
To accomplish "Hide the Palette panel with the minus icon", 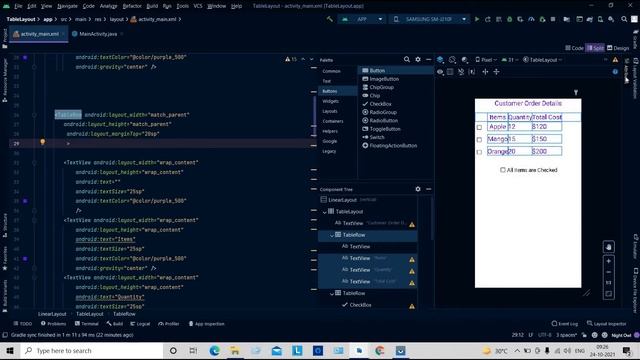I will [428, 60].
